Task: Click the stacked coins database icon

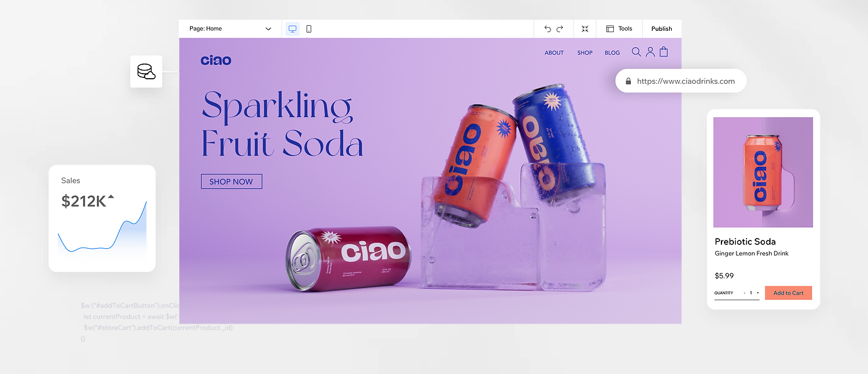Action: tap(146, 71)
